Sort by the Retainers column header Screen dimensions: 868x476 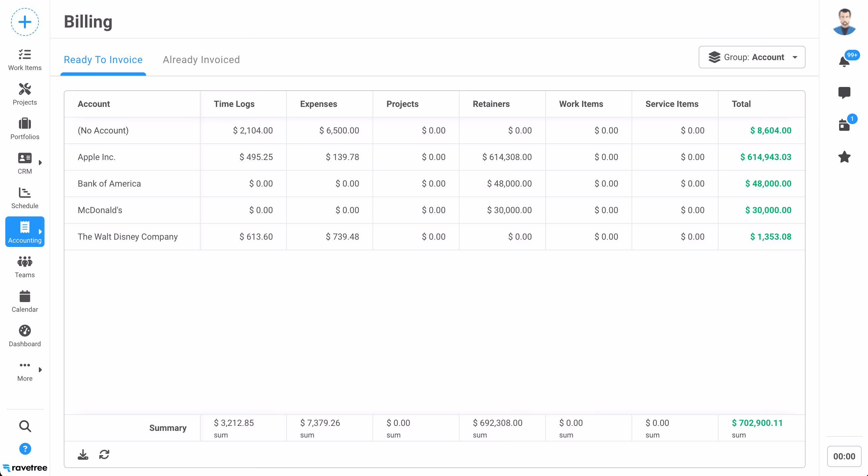coord(502,104)
